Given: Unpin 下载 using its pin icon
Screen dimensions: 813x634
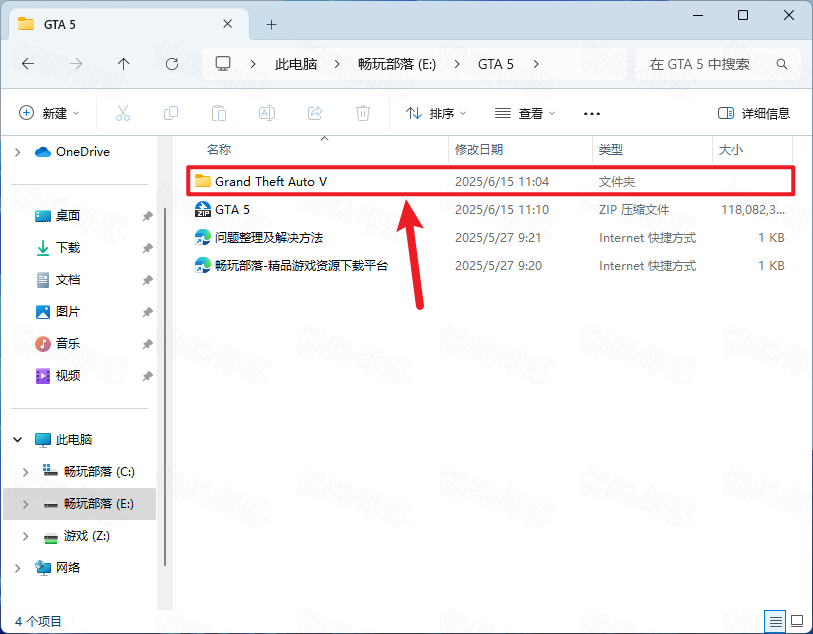Looking at the screenshot, I should point(148,248).
